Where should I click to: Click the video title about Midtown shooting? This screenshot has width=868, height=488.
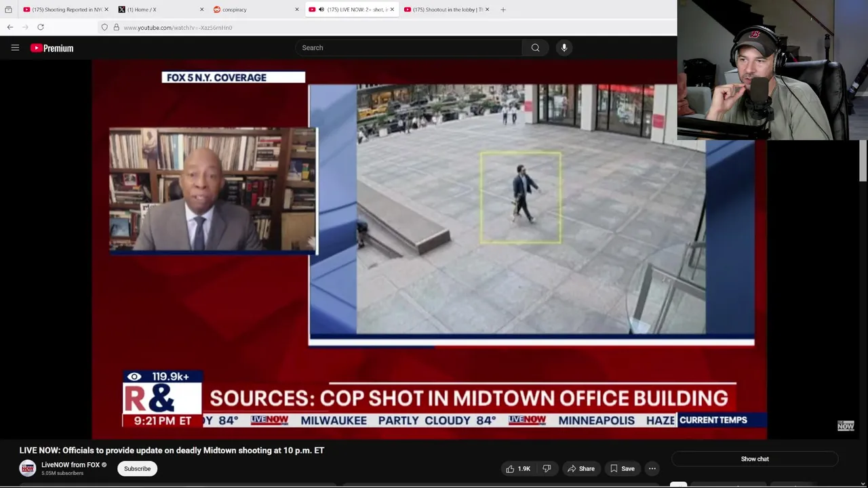[x=172, y=450]
